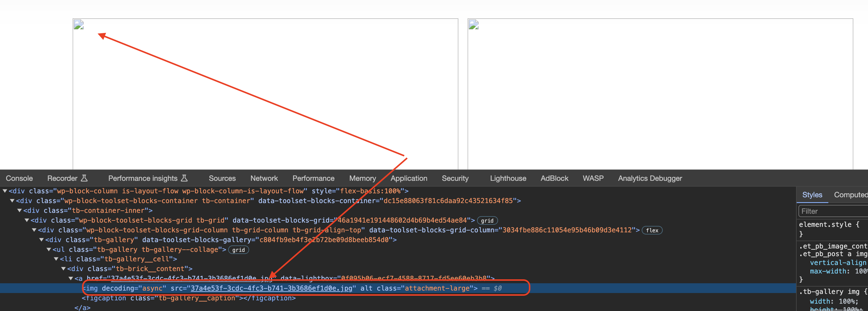Collapse the wp-block-toolset-blocks-grid div node
This screenshot has height=311, width=868.
(27, 220)
